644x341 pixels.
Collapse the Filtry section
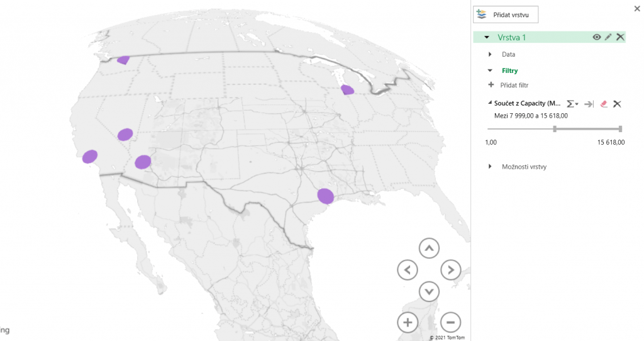490,71
